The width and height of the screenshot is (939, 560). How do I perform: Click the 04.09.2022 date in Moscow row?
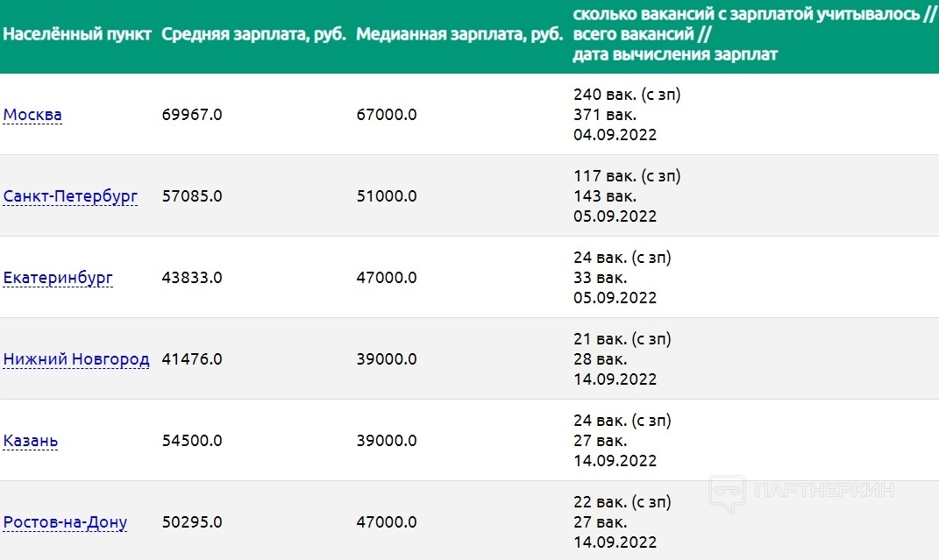[x=615, y=135]
